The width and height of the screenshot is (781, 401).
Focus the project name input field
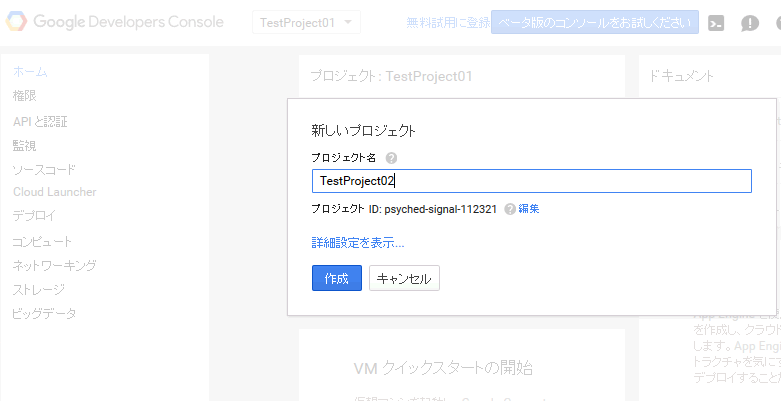tap(531, 181)
